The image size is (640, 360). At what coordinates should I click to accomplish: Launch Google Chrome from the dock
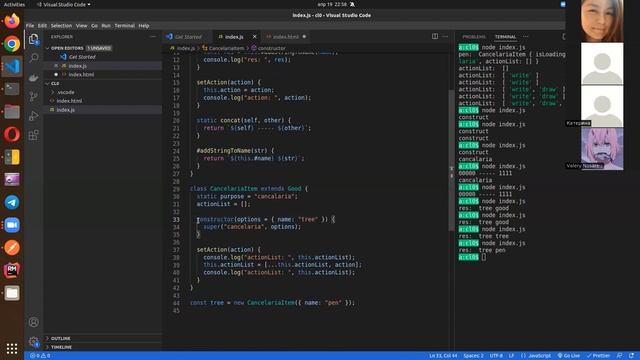12,44
